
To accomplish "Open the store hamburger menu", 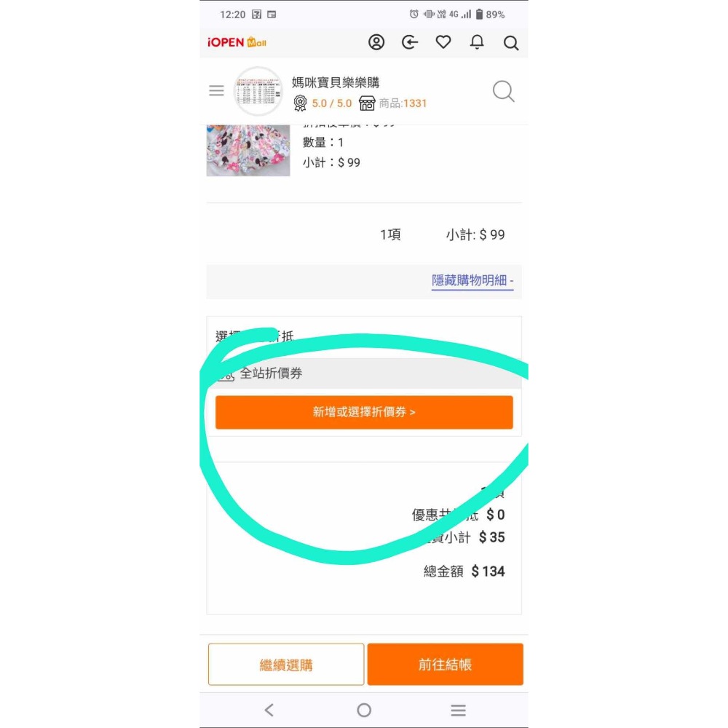I will pyautogui.click(x=216, y=91).
